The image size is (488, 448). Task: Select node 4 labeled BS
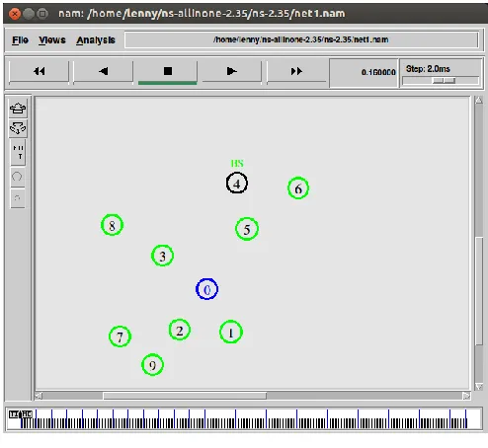(x=237, y=183)
